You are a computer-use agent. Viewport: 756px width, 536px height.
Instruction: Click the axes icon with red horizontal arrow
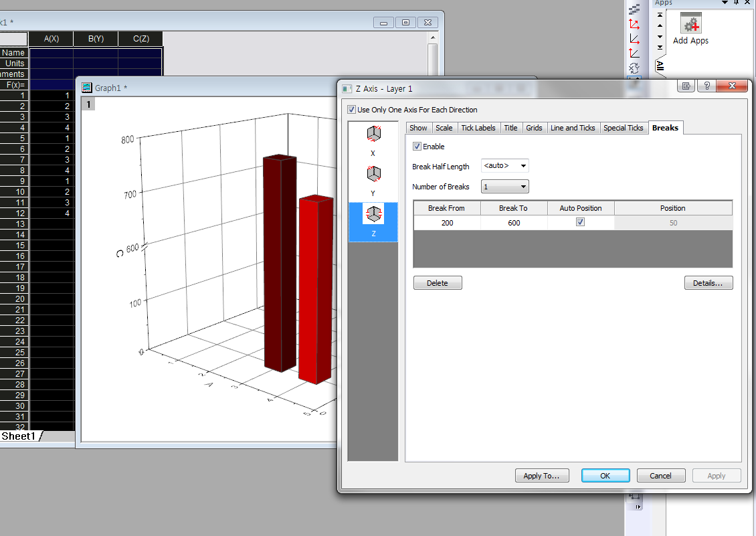click(x=634, y=39)
